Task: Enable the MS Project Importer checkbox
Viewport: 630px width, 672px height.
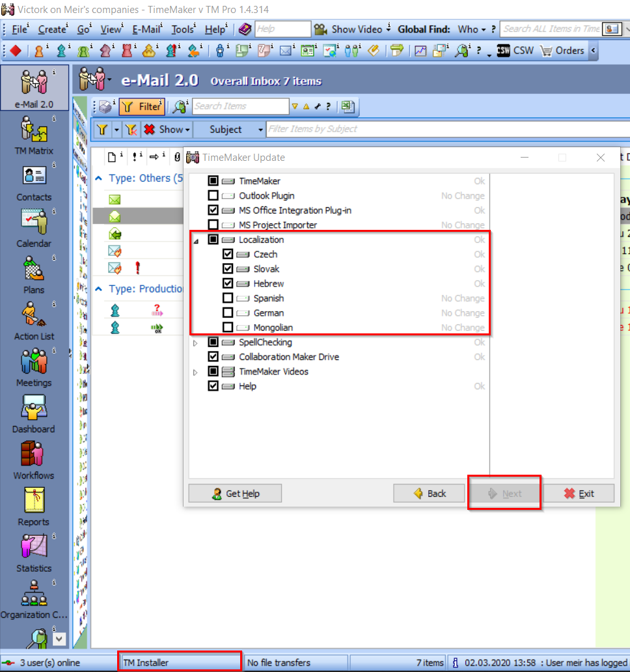Action: point(213,225)
